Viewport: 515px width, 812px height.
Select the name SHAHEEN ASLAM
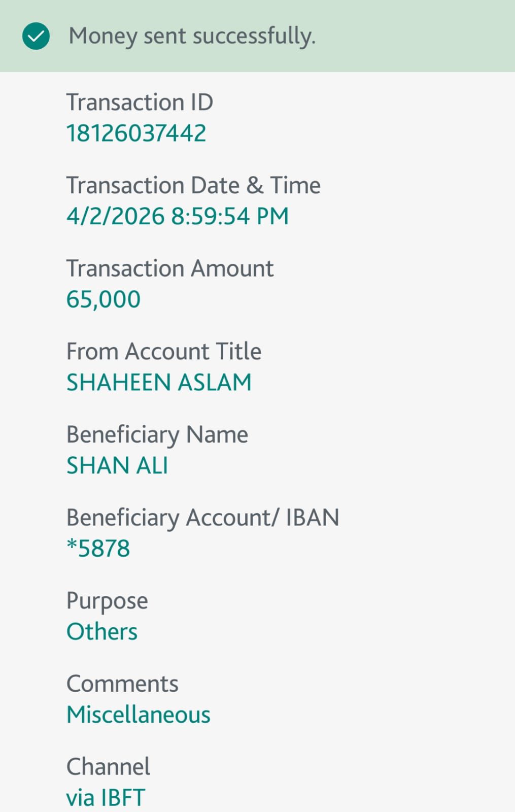(159, 382)
